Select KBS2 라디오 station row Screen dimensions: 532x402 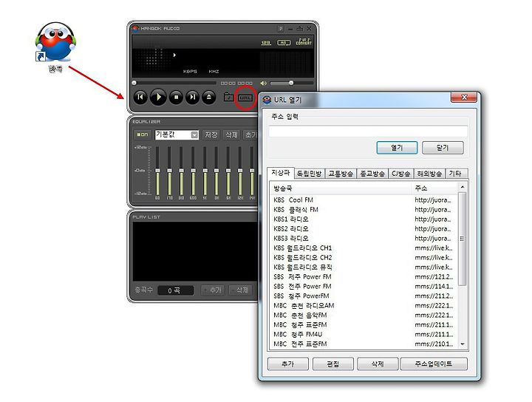click(364, 228)
